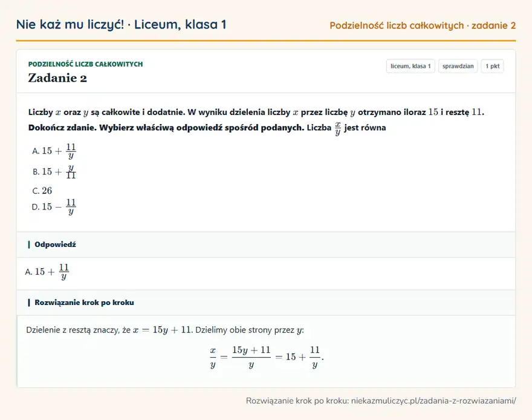Click the "Odpowiedź" section heading
Image resolution: width=532 pixels, height=420 pixels.
[x=55, y=244]
